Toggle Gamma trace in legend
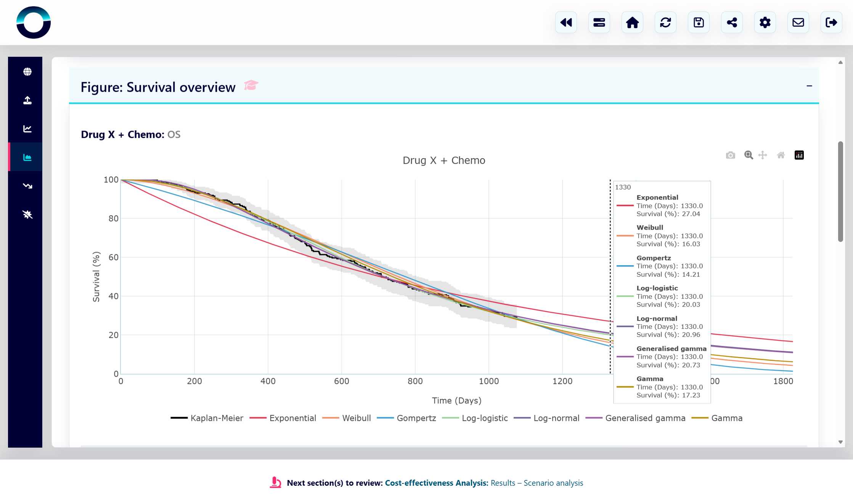The image size is (853, 504). coord(717,418)
